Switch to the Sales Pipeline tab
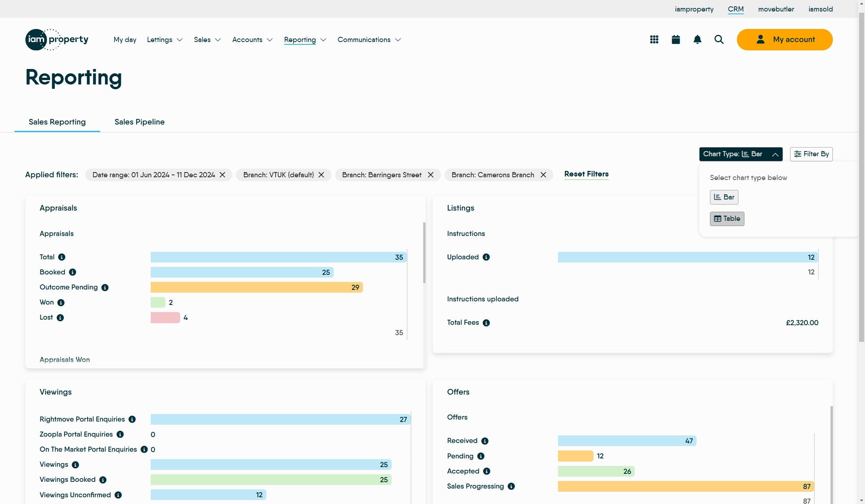Viewport: 865px width, 504px height. pos(139,122)
